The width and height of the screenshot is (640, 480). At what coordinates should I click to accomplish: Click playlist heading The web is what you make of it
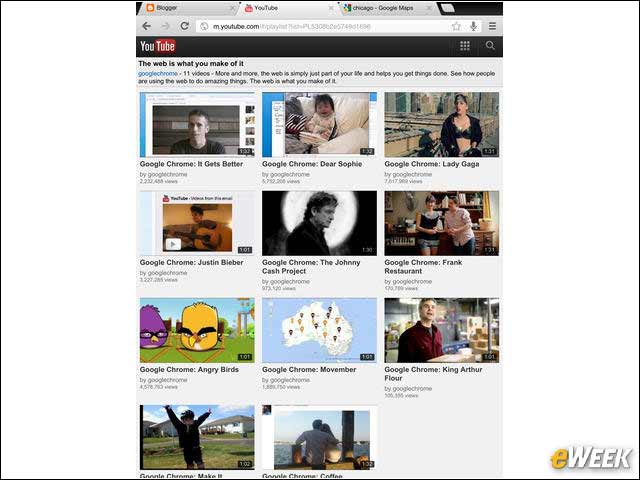point(191,64)
